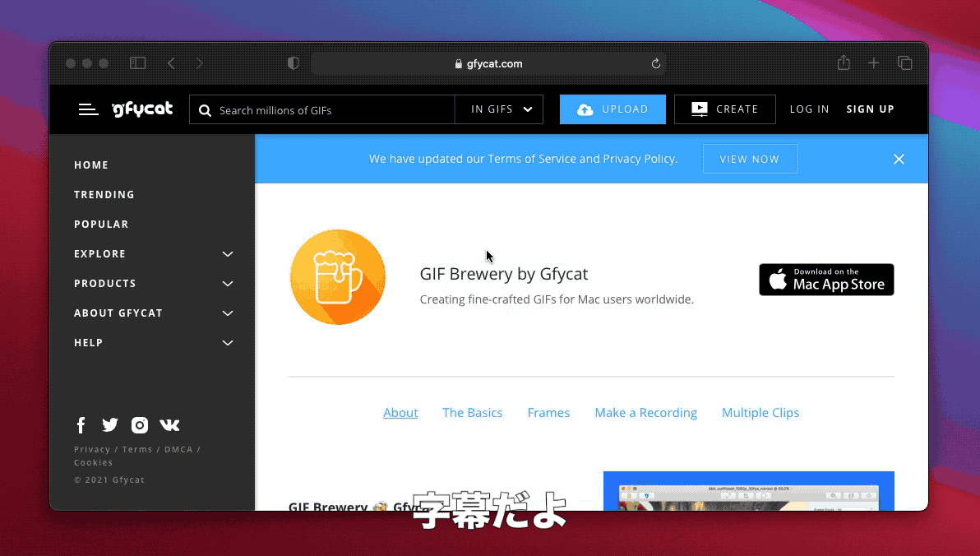This screenshot has width=980, height=556.
Task: Open the IN GIFS search filter dropdown
Action: [500, 109]
